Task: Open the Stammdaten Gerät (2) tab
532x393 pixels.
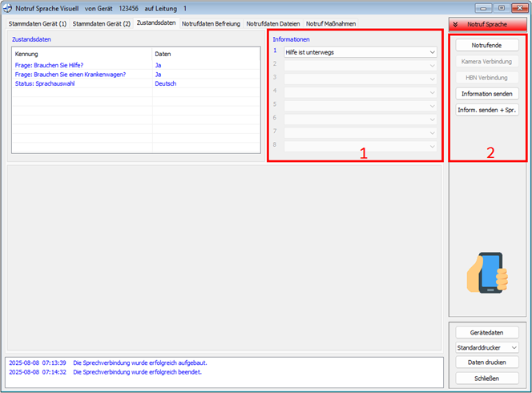Action: [x=101, y=24]
